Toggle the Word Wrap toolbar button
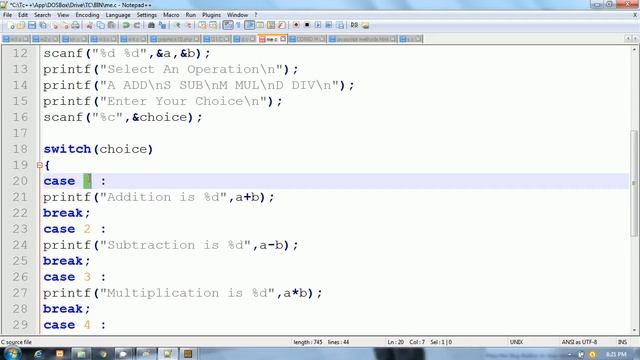640x360 pixels. coord(228,25)
